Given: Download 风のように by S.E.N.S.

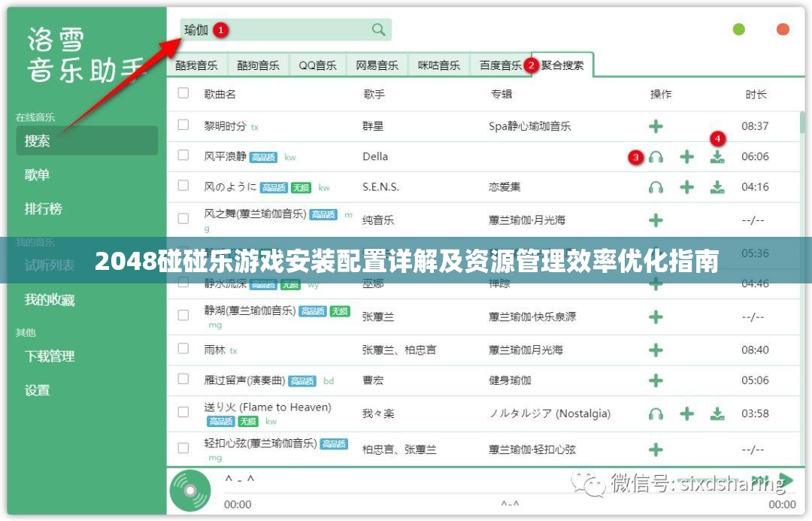Looking at the screenshot, I should click(717, 187).
